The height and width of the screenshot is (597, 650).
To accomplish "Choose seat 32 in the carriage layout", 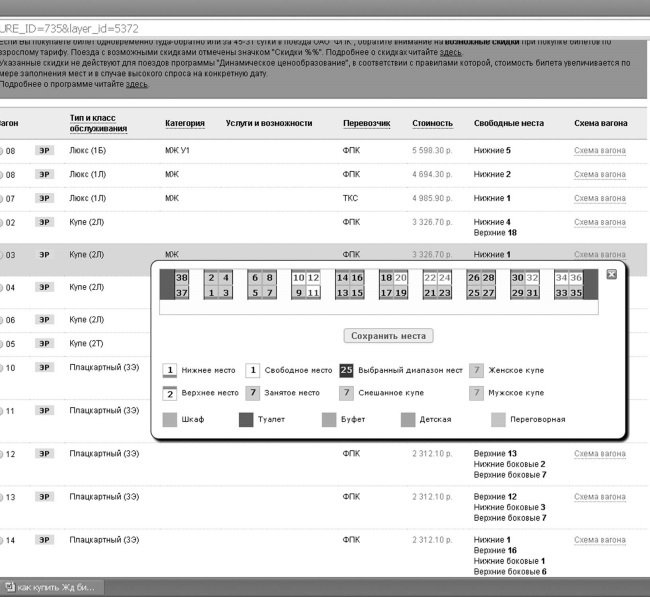I will coord(532,278).
